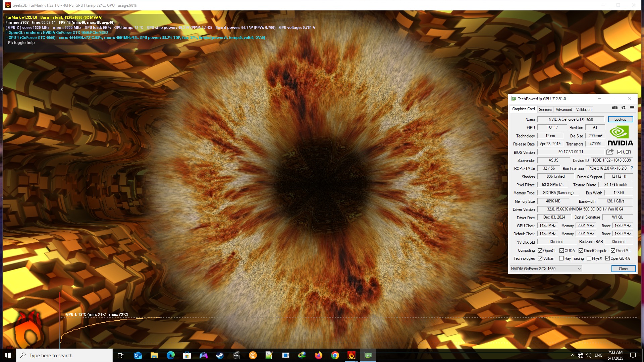Image resolution: width=644 pixels, height=362 pixels.
Task: Click the GPU-Z Close button
Action: pyautogui.click(x=623, y=269)
